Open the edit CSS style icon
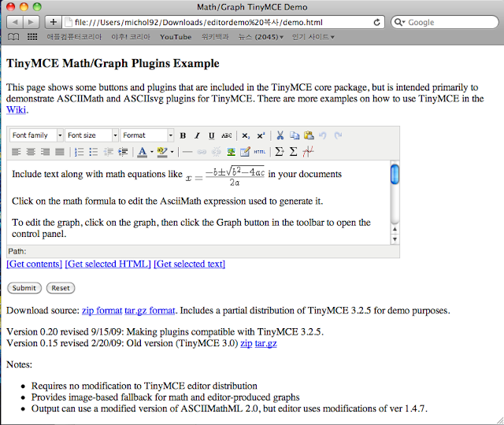Image resolution: width=504 pixels, height=425 pixels. point(245,152)
